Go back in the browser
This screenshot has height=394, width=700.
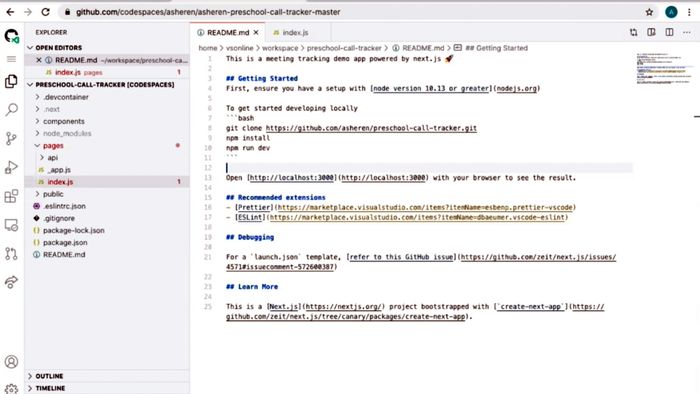pyautogui.click(x=10, y=12)
